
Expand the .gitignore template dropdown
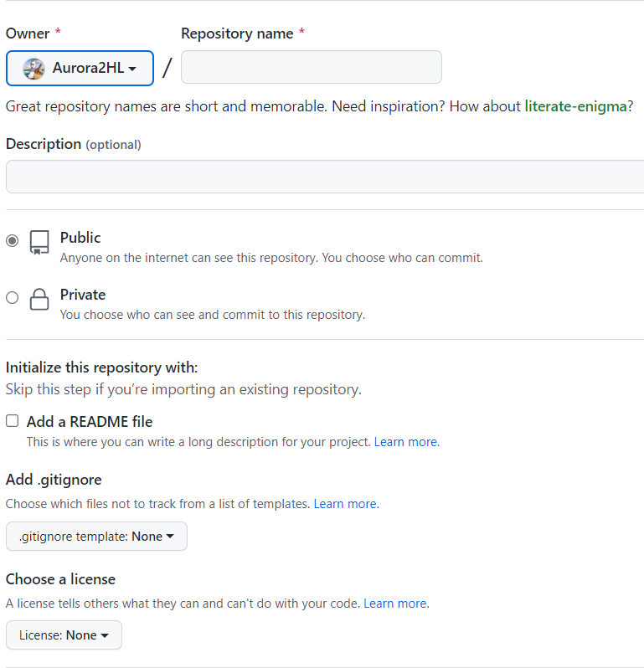click(96, 537)
